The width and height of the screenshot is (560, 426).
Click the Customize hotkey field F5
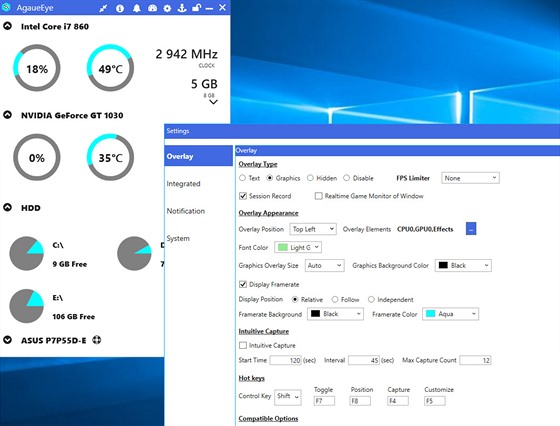(x=435, y=401)
